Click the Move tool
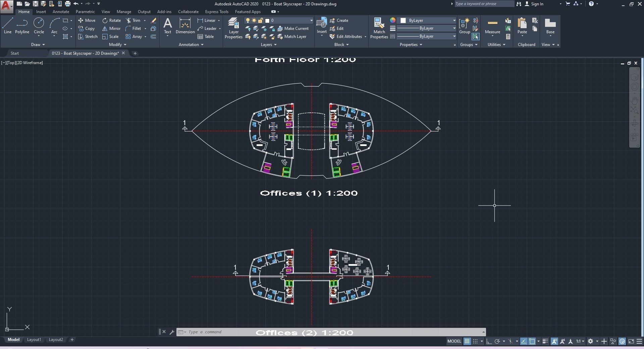 tap(87, 20)
